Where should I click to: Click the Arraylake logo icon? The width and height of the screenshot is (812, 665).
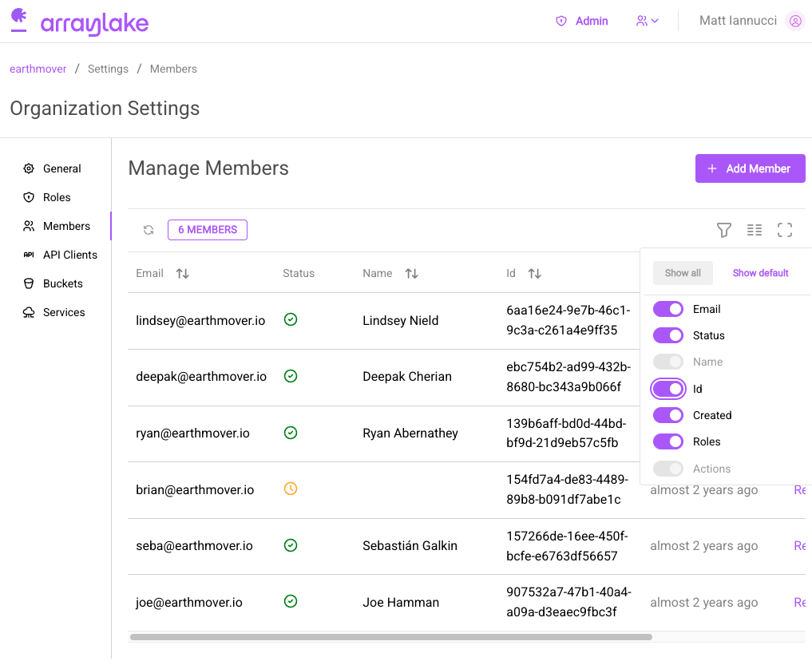point(18,20)
